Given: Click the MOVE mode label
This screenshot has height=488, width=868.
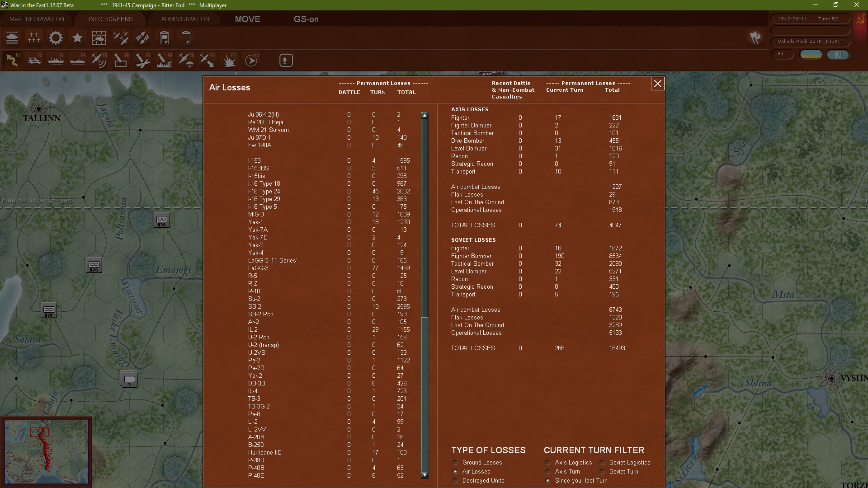Looking at the screenshot, I should tap(247, 19).
